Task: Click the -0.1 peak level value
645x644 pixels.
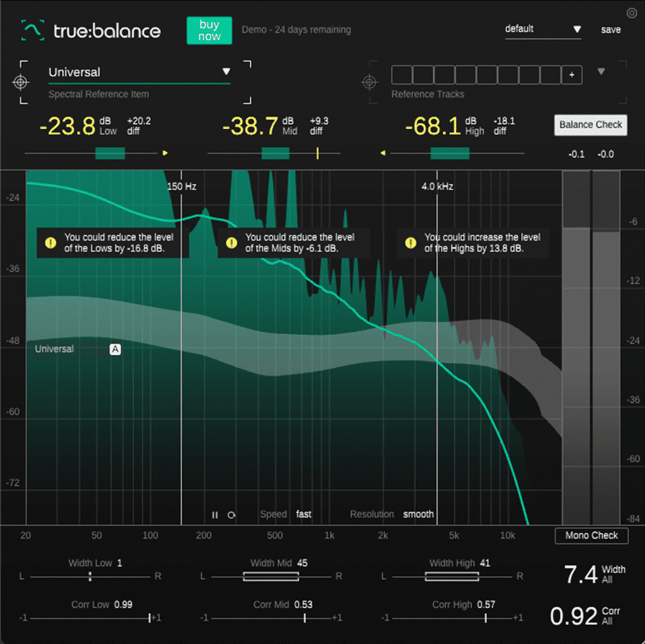Action: tap(576, 155)
